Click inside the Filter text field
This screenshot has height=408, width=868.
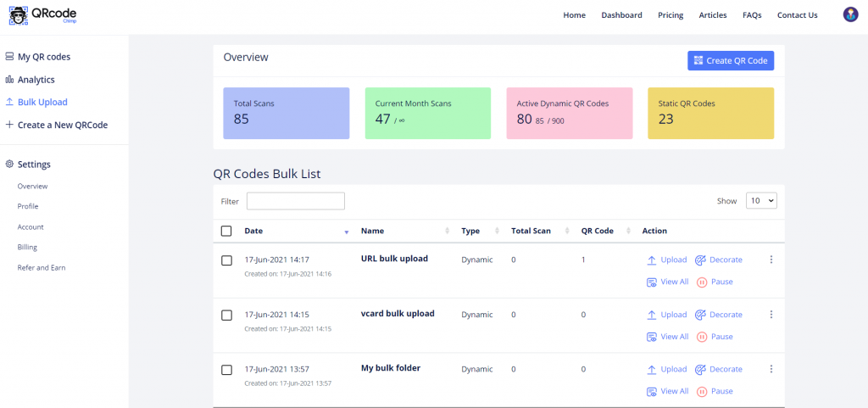[295, 201]
